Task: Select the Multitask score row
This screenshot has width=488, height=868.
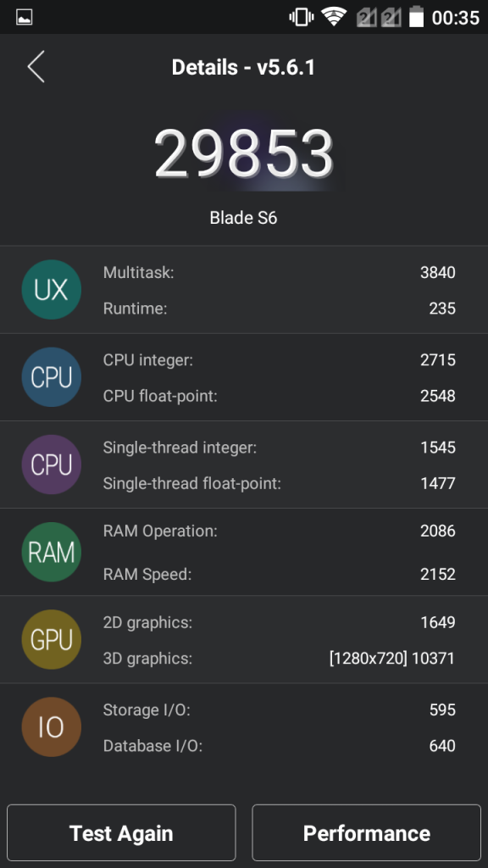Action: click(x=279, y=272)
